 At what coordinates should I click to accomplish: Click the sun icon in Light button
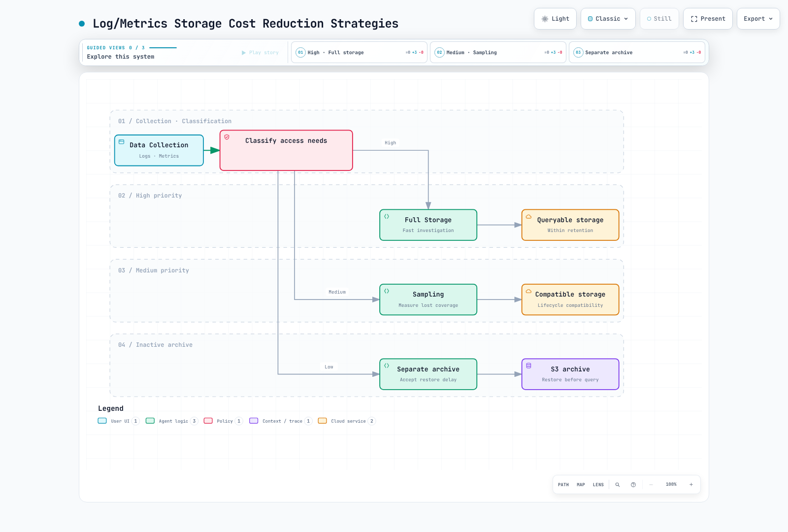click(x=545, y=19)
